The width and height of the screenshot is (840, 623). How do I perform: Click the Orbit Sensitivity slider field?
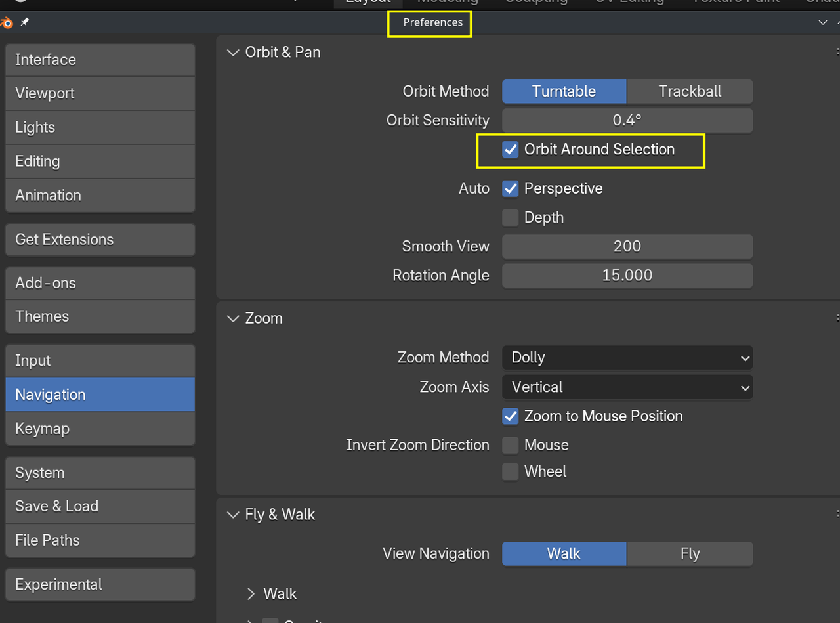tap(627, 121)
